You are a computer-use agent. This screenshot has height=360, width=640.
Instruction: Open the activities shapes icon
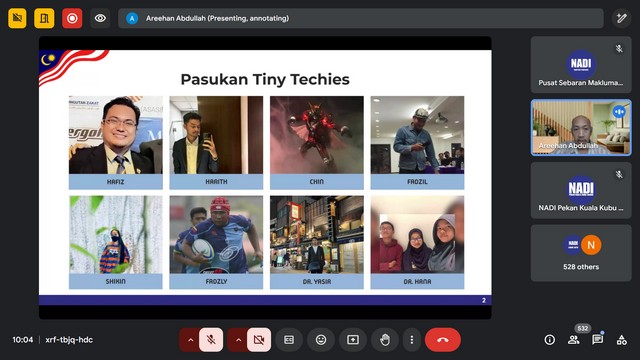(622, 340)
